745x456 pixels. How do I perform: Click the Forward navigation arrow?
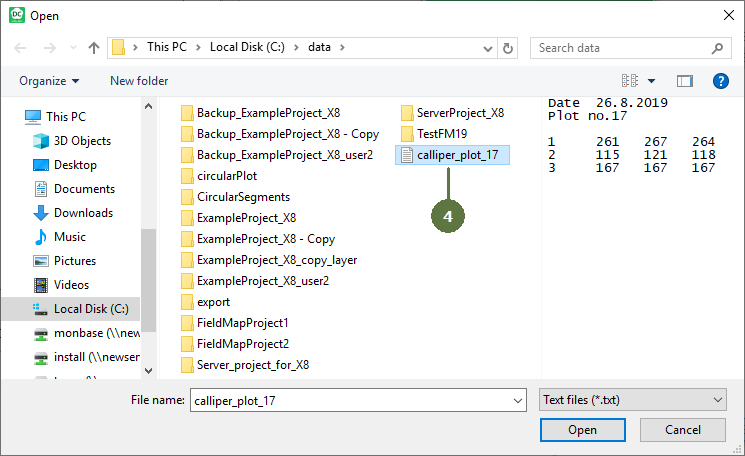coord(49,48)
